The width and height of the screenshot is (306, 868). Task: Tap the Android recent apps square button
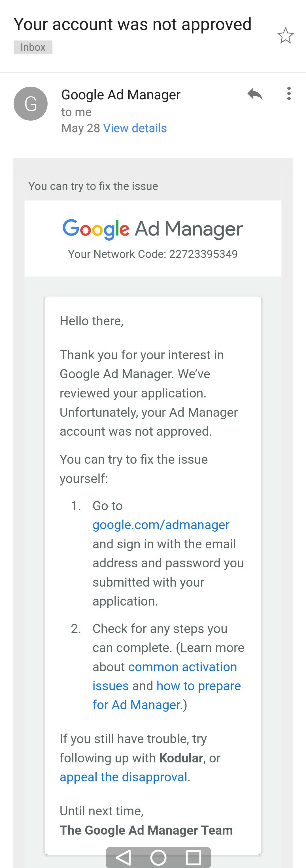(x=194, y=857)
